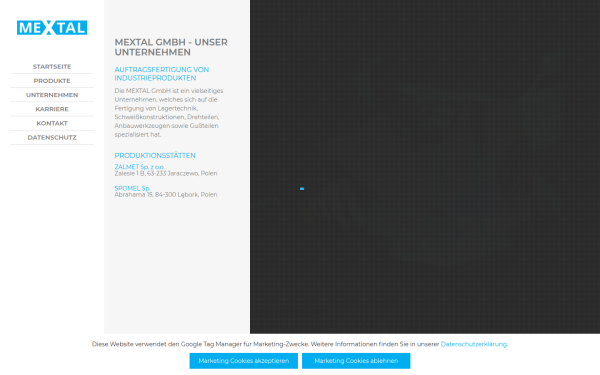Open the Startseite menu item

[x=52, y=67]
